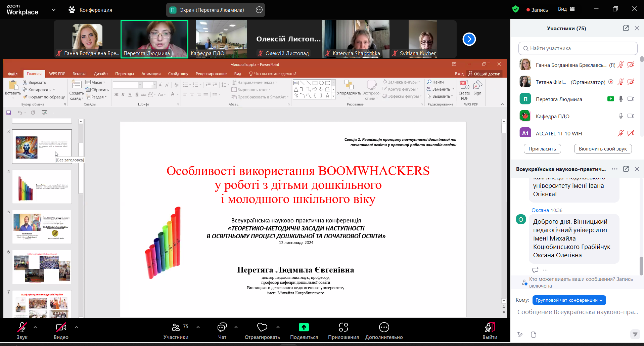The image size is (644, 346).
Task: Click the Пригласить invite button
Action: 542,149
